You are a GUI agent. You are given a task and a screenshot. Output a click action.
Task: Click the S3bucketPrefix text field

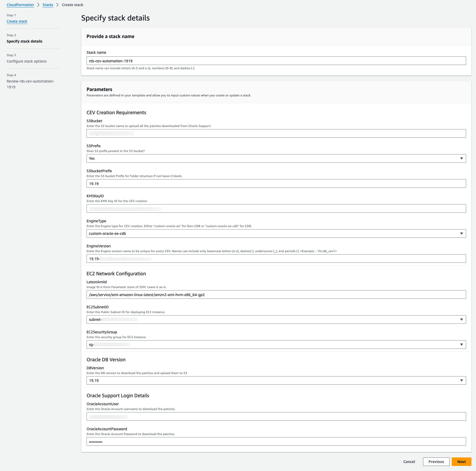276,183
